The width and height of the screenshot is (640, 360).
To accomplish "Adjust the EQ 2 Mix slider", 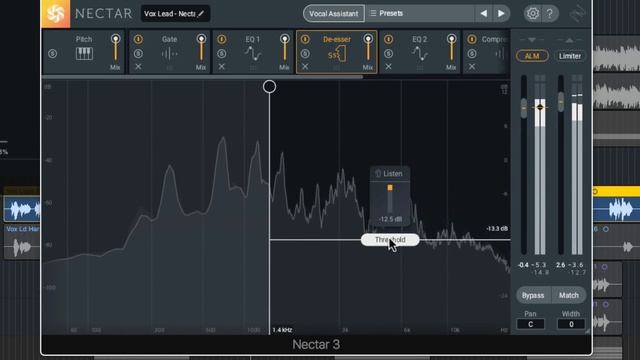I will click(451, 49).
